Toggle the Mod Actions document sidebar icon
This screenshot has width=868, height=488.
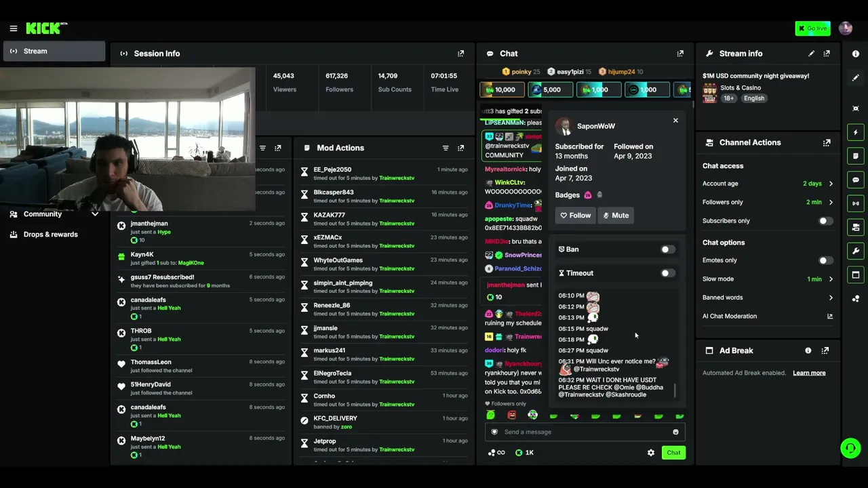pyautogui.click(x=856, y=156)
